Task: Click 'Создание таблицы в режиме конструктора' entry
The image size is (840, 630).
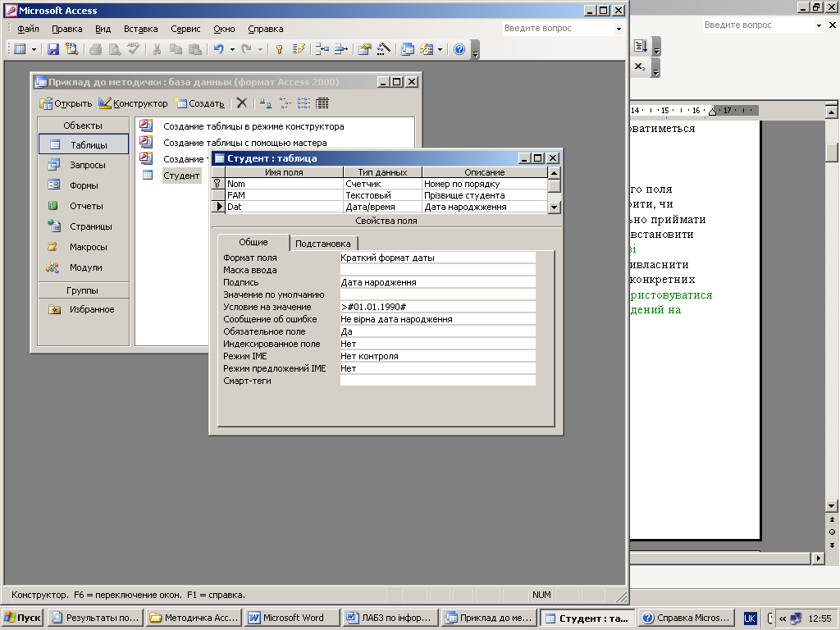Action: [x=253, y=126]
